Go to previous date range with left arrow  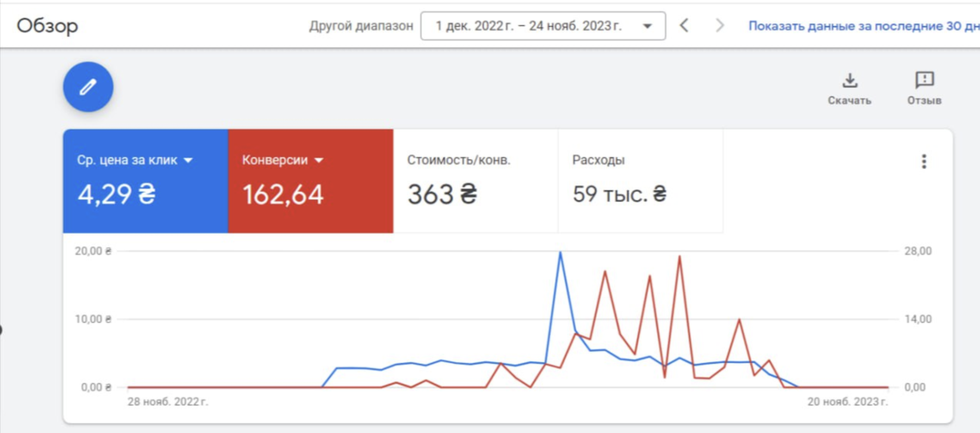685,26
